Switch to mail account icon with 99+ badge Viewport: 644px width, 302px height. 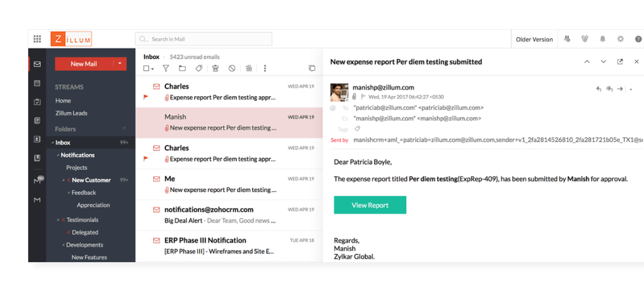(x=38, y=180)
